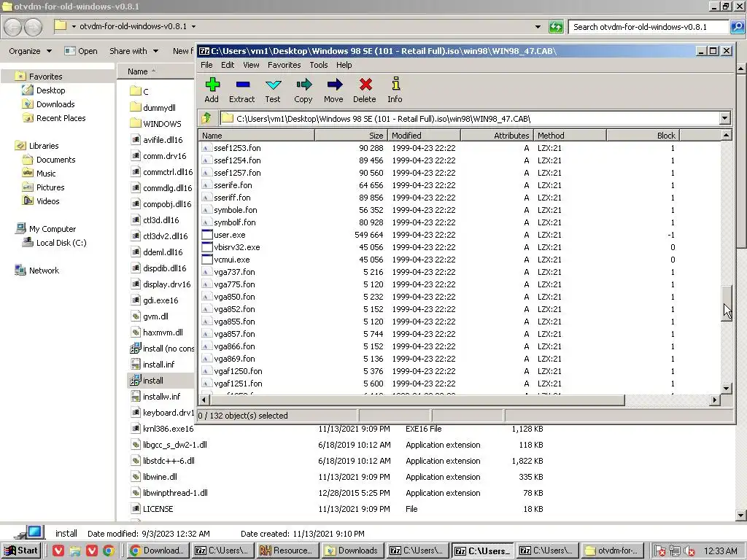747x560 pixels.
Task: Select vbisrv32.exe icon in the archive list
Action: click(206, 247)
